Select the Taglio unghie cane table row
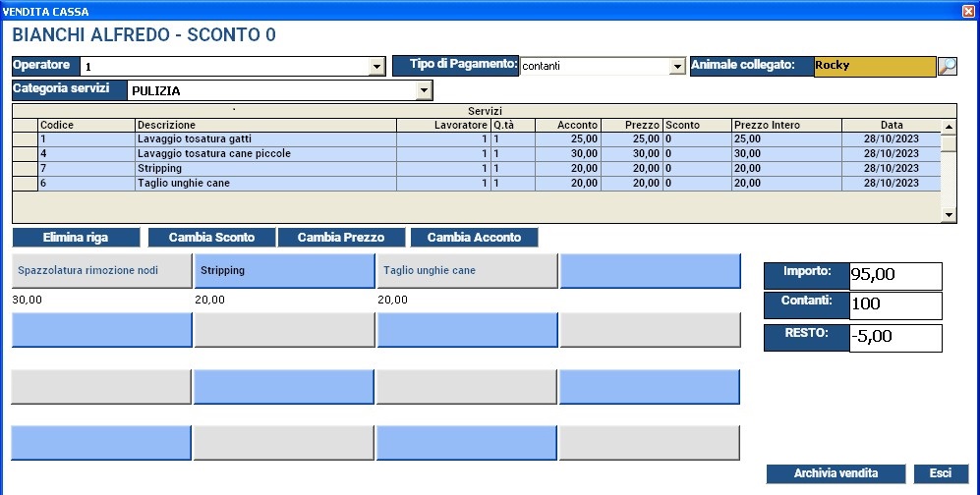 [265, 184]
